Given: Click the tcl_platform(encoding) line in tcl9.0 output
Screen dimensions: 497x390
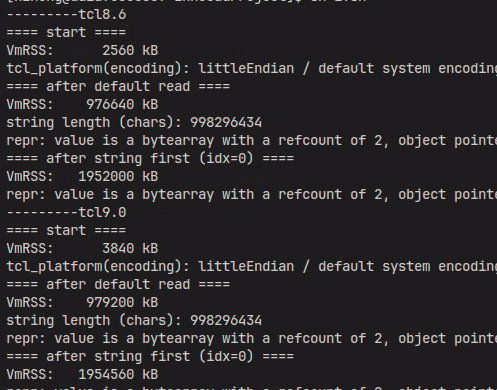Looking at the screenshot, I should 252,267.
